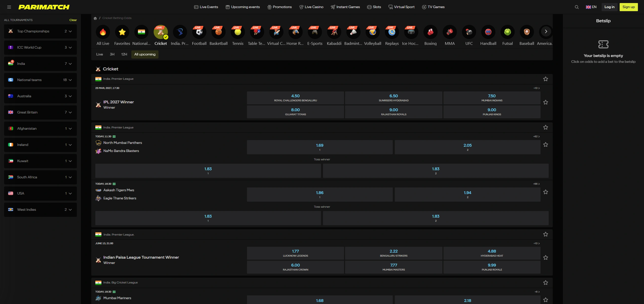Open the Favorites star category
Screen dimensions: 644x304
pos(122,32)
